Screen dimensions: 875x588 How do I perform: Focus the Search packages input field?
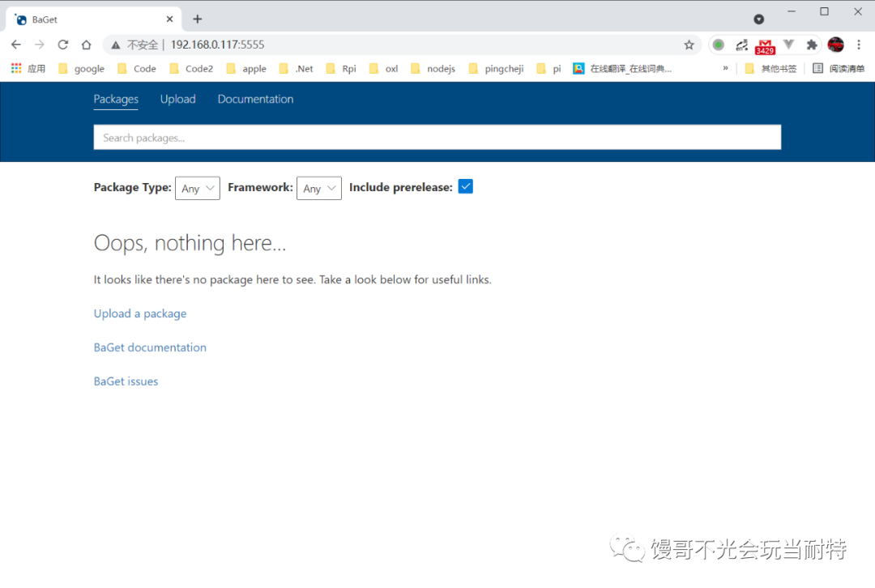click(x=437, y=137)
